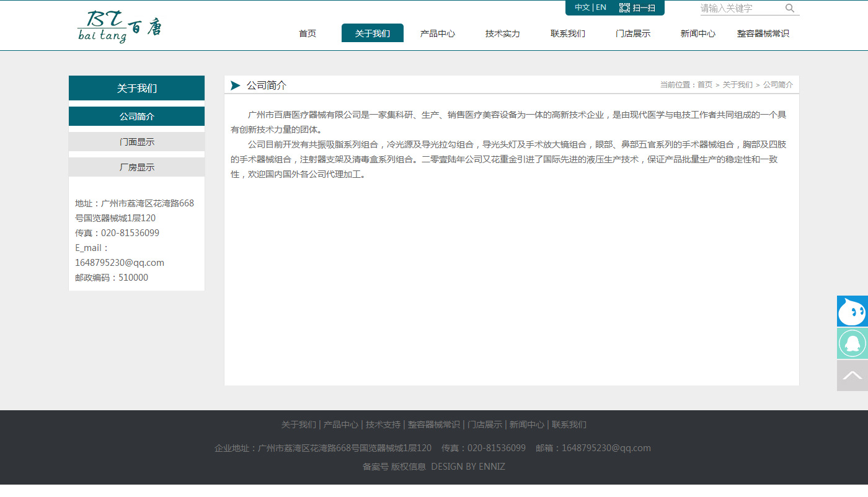Click 新闻中心 link in the footer
This screenshot has width=868, height=497.
(527, 424)
